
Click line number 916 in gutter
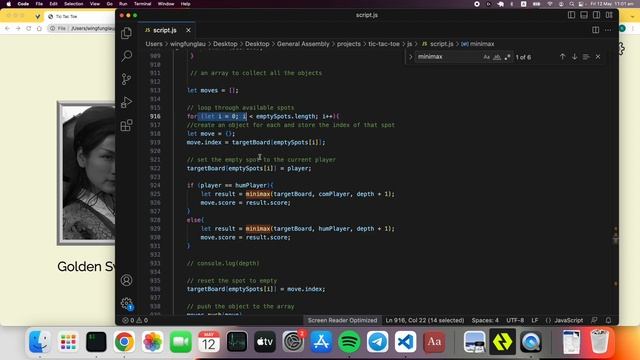155,116
